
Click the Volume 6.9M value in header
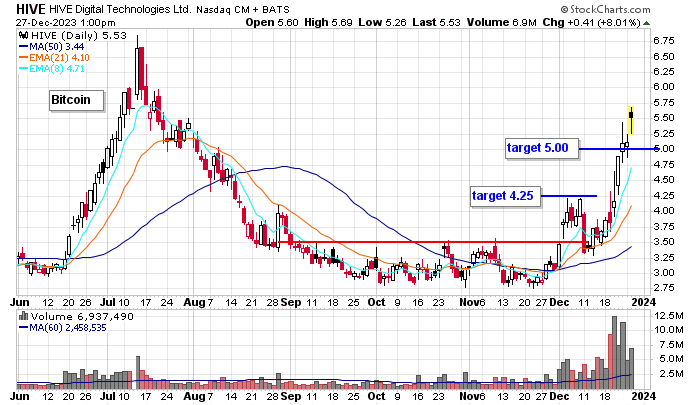tap(502, 22)
